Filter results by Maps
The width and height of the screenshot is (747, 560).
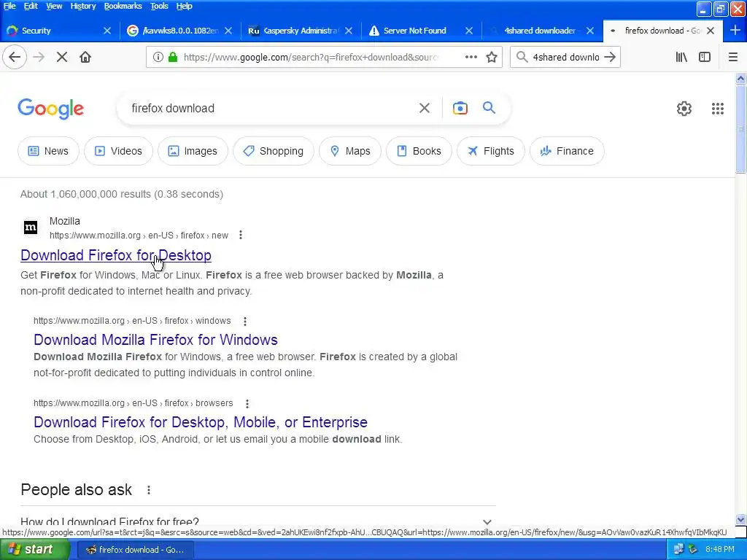coord(349,151)
